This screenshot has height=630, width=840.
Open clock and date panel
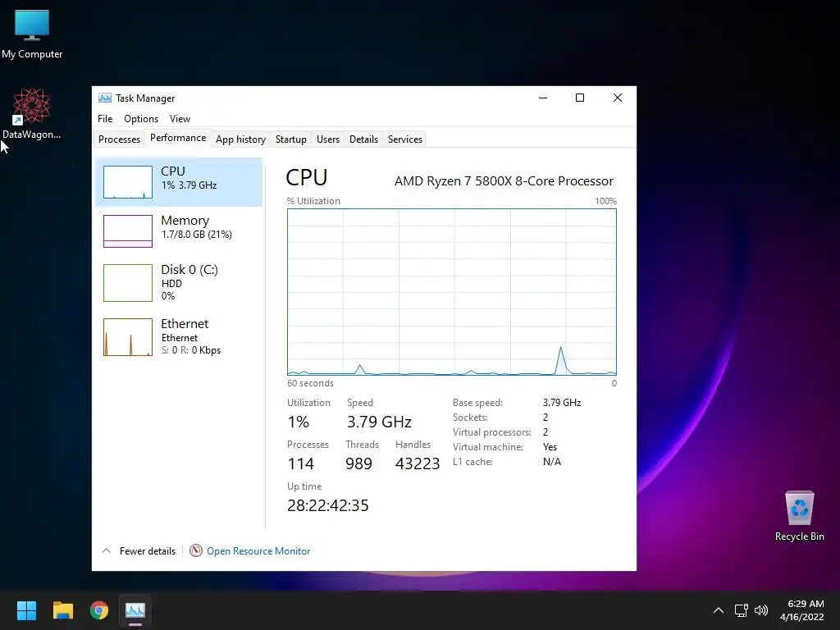tap(802, 610)
